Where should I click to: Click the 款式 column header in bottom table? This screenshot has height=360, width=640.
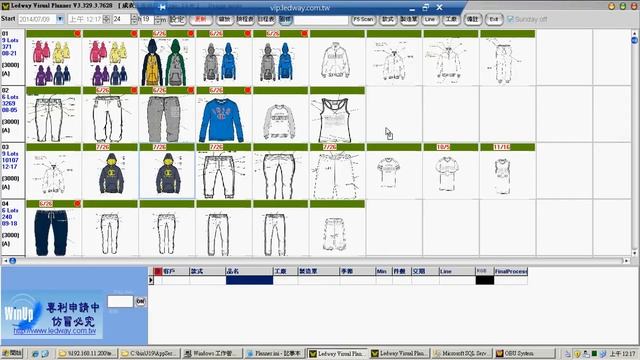point(207,271)
